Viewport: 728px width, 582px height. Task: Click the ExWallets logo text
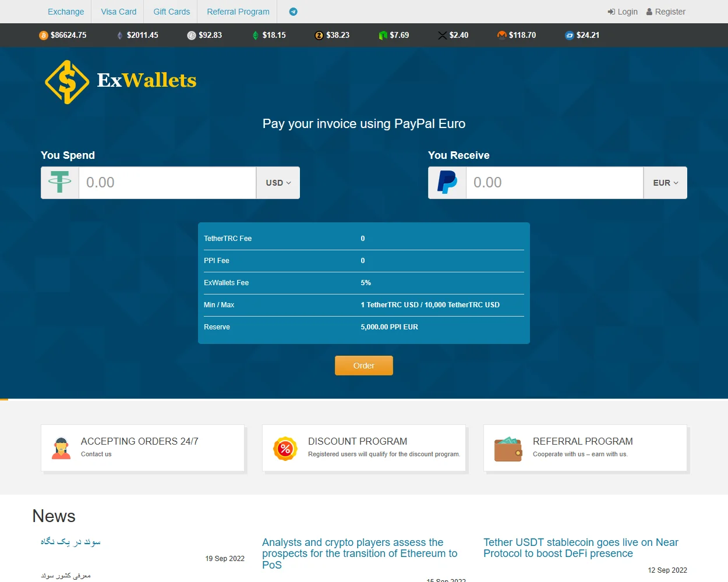147,80
